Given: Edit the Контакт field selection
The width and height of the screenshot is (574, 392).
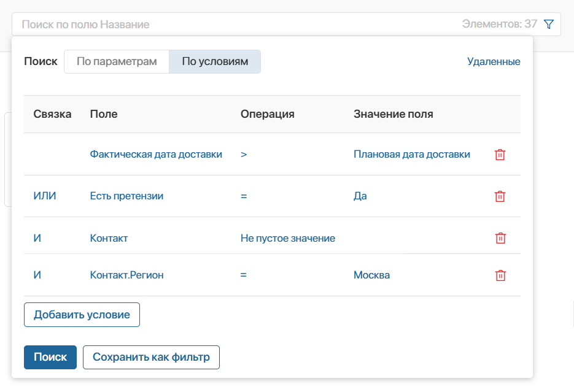Looking at the screenshot, I should (109, 239).
